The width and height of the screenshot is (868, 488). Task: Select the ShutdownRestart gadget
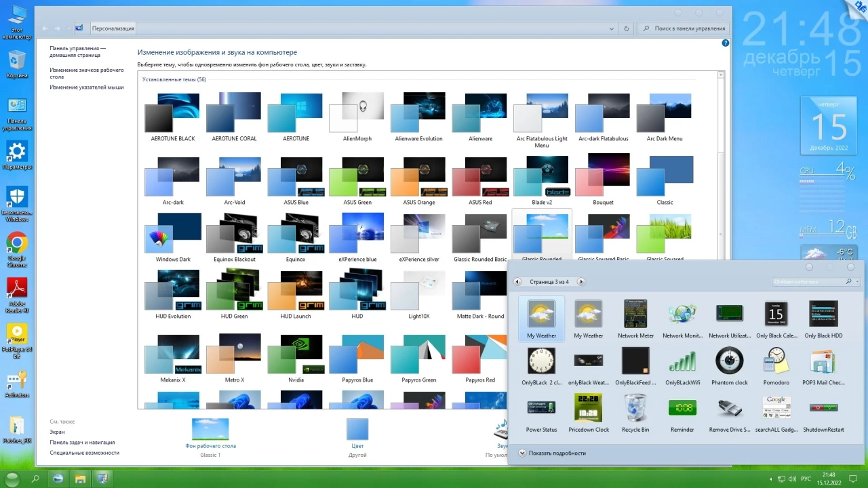pyautogui.click(x=823, y=413)
